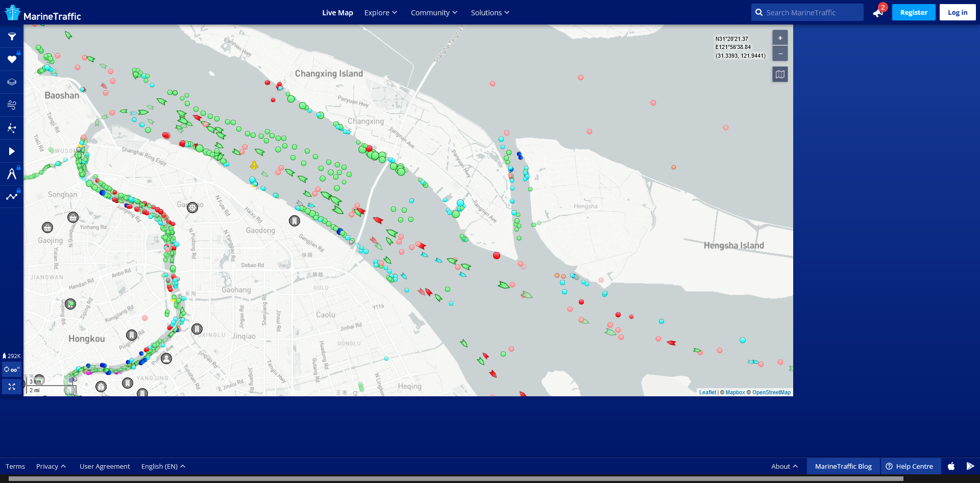Toggle the auto-refresh infinity button

[x=12, y=369]
